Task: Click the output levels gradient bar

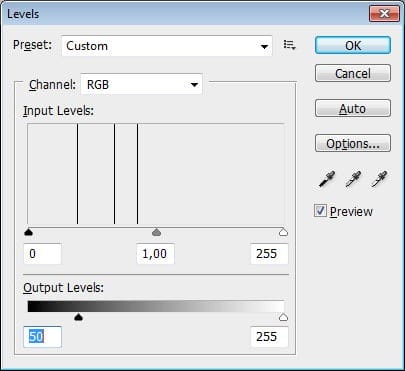Action: coord(156,306)
